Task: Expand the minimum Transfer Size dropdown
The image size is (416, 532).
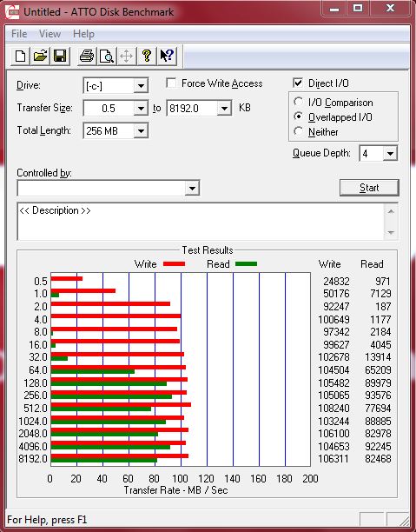Action: [x=141, y=109]
